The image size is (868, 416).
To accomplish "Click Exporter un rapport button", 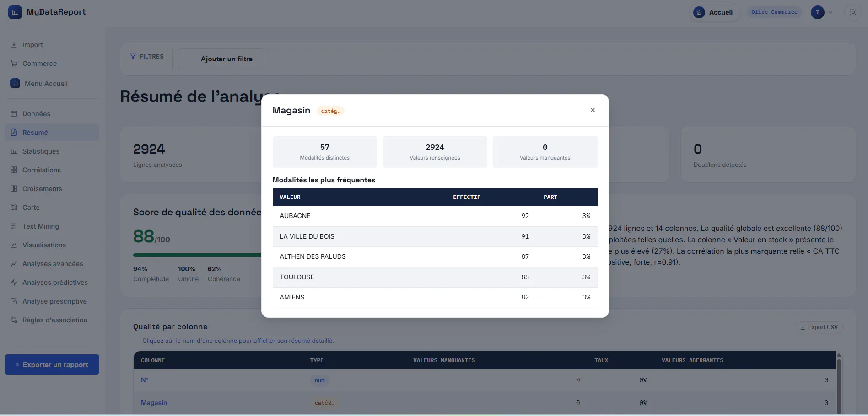I will (x=52, y=365).
